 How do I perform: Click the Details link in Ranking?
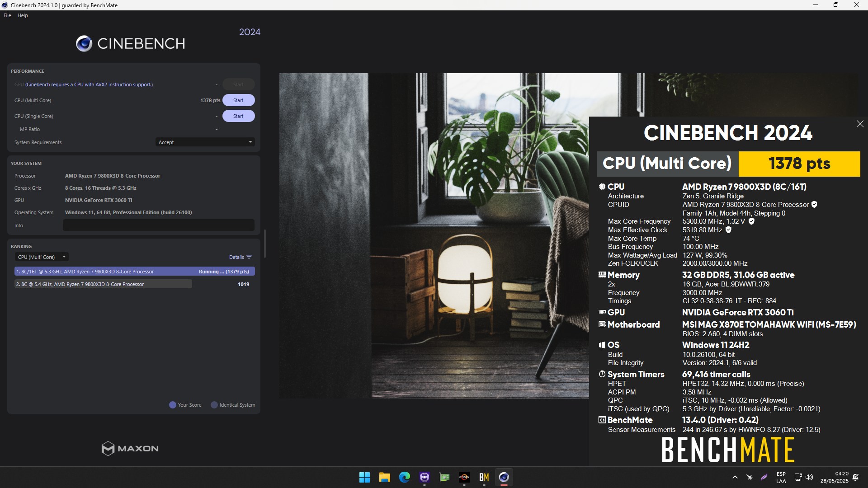(x=236, y=257)
